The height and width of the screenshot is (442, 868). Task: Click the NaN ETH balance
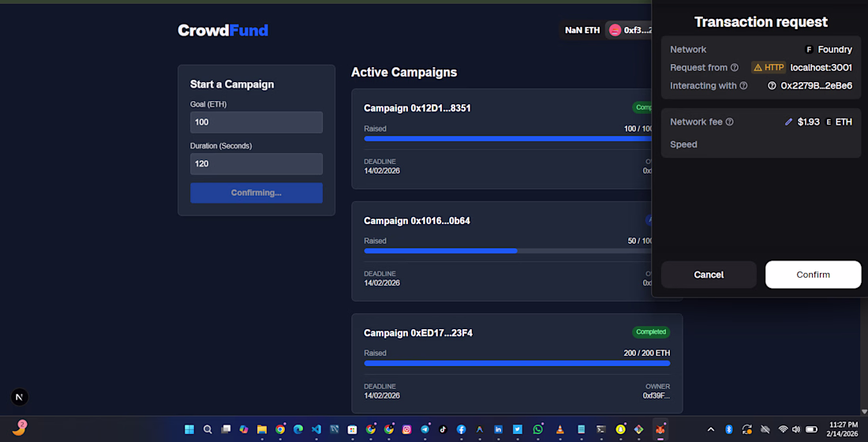(582, 31)
